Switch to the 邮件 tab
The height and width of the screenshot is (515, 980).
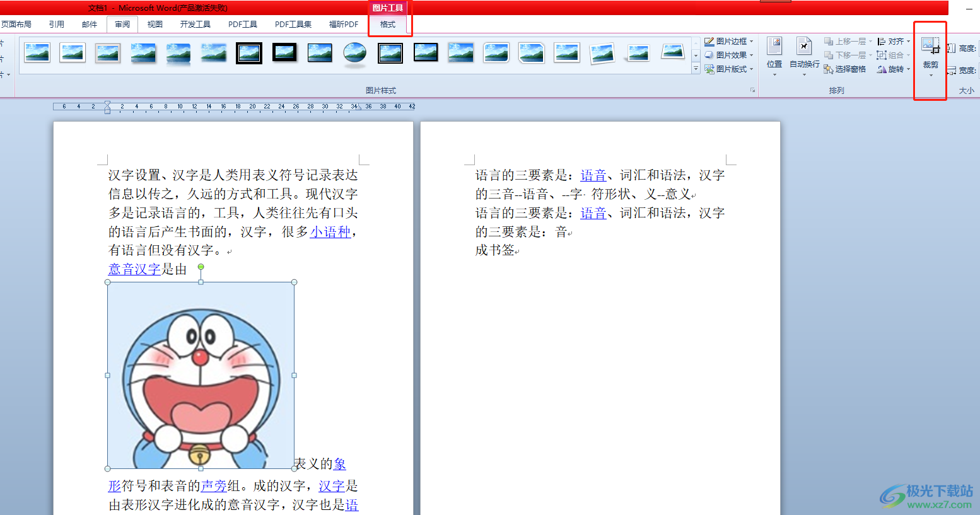tap(90, 24)
